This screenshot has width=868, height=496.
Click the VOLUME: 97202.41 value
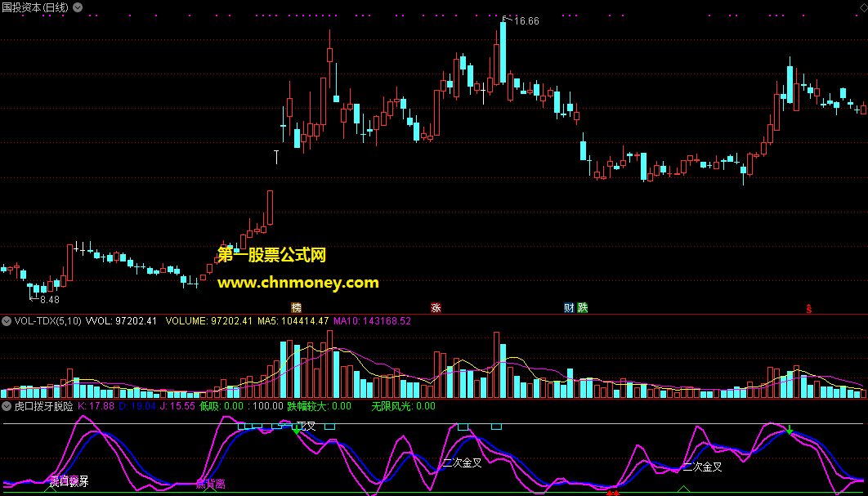pos(209,321)
